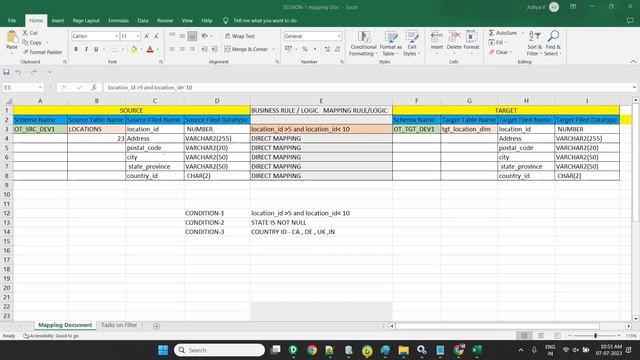This screenshot has height=360, width=640.
Task: Open the font size dropdown
Action: pyautogui.click(x=138, y=36)
